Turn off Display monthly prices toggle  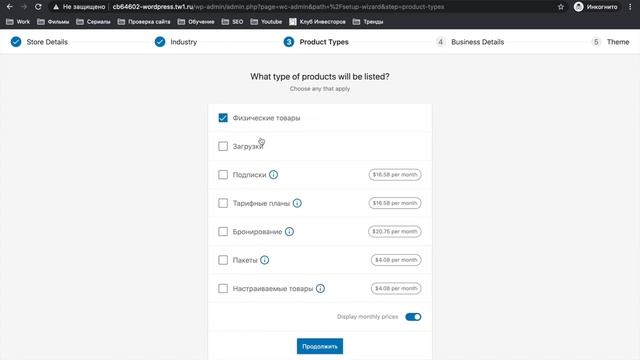tap(413, 317)
